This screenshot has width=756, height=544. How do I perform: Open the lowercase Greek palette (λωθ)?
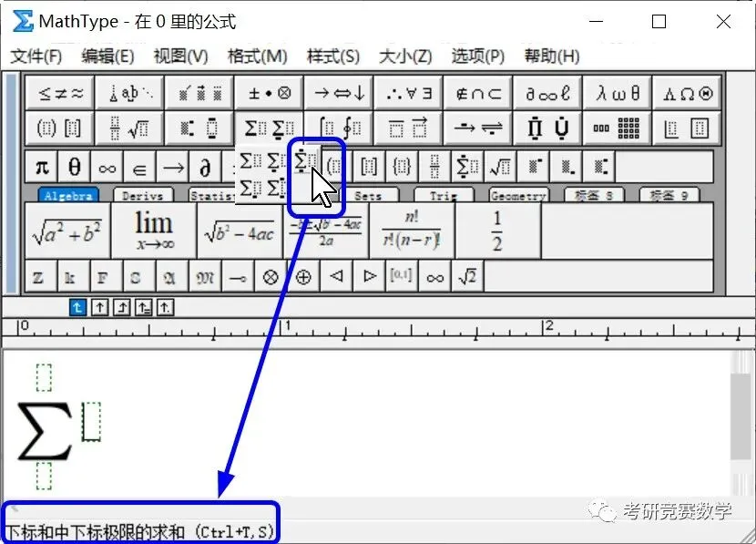618,93
